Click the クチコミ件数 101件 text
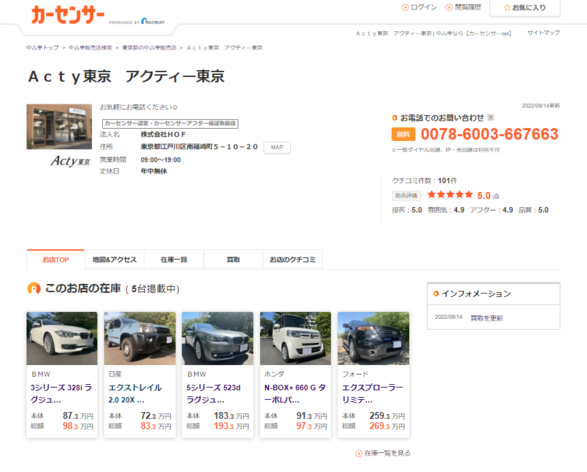 click(424, 180)
